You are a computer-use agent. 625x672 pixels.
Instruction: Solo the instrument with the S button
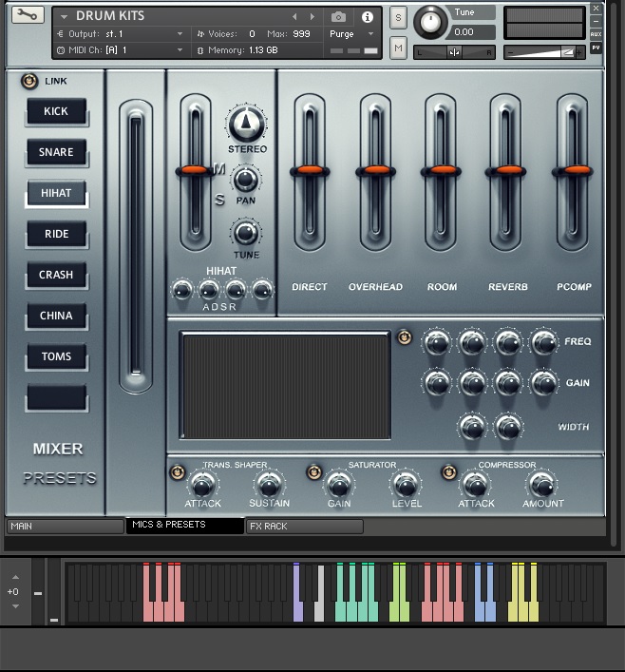coord(398,18)
